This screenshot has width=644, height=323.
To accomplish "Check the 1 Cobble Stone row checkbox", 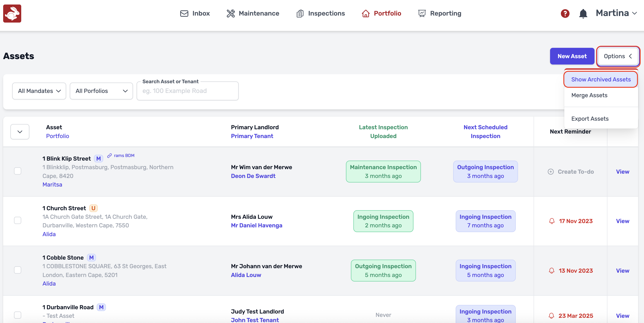I will [x=18, y=270].
